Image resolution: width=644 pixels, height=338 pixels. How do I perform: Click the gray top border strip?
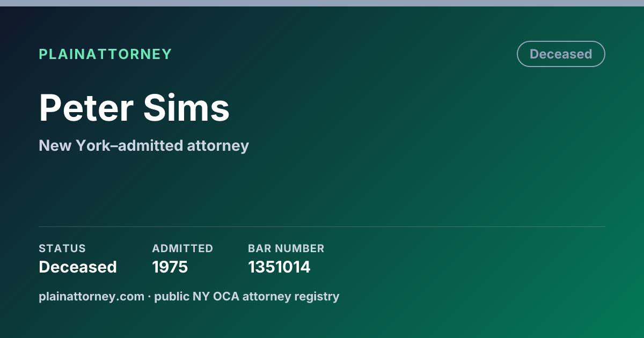(x=322, y=3)
